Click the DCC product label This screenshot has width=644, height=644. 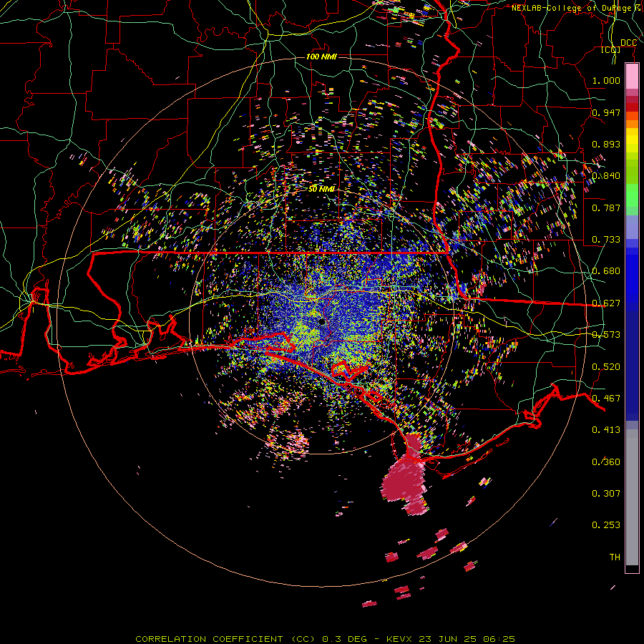(628, 43)
